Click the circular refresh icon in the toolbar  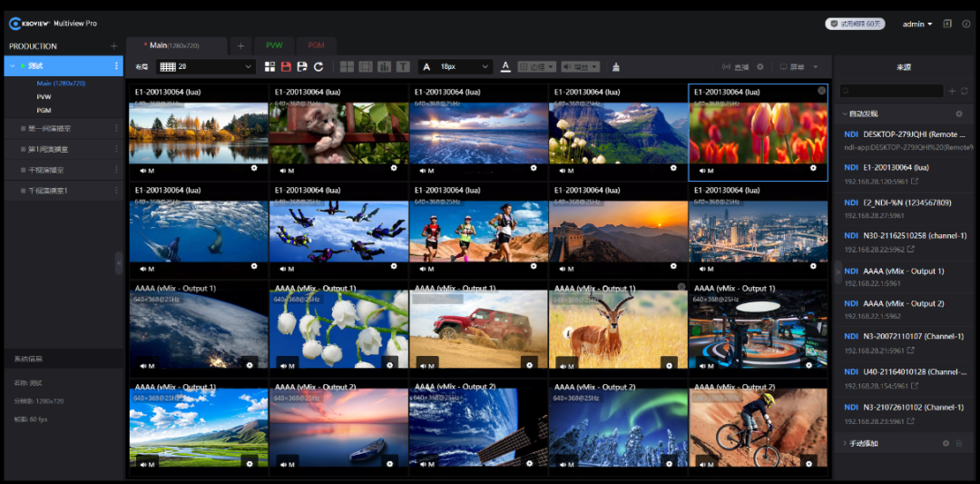(x=318, y=66)
